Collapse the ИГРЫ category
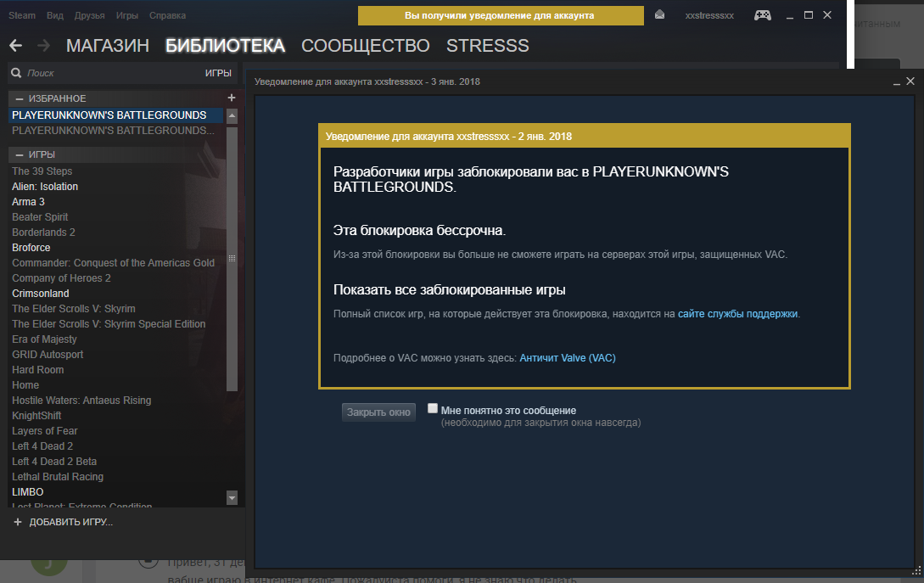Viewport: 924px width, 583px height. pos(20,154)
